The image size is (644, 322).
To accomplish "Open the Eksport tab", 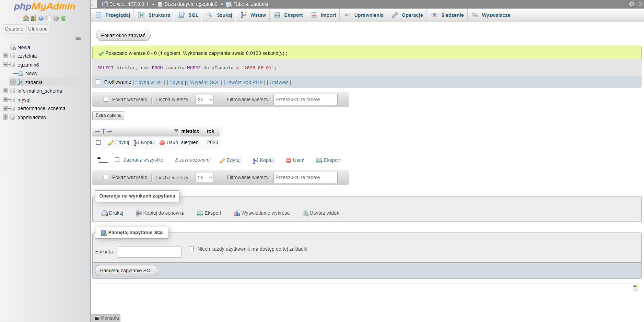I will (x=289, y=15).
